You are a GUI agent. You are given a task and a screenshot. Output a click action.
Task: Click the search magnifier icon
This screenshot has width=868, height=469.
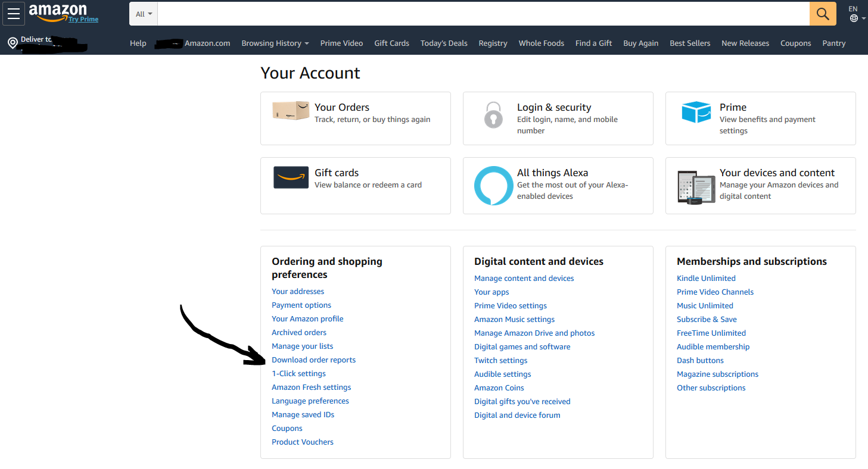(822, 13)
